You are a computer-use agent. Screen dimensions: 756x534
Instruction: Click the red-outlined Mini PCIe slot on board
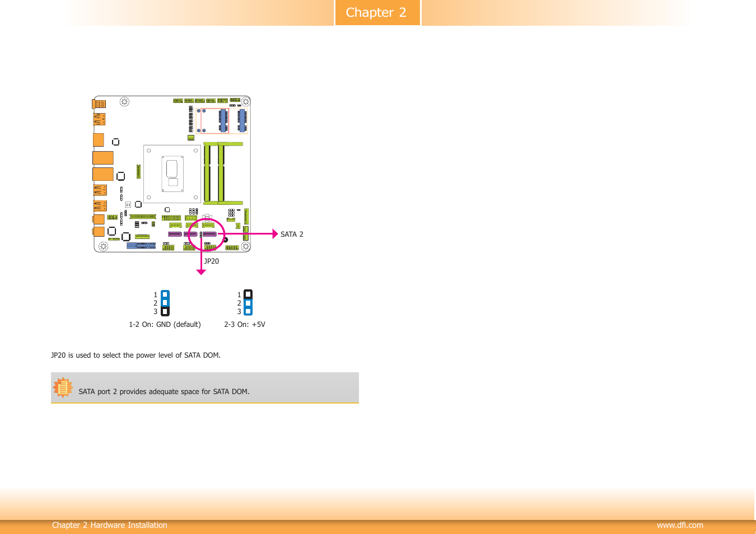tap(214, 121)
